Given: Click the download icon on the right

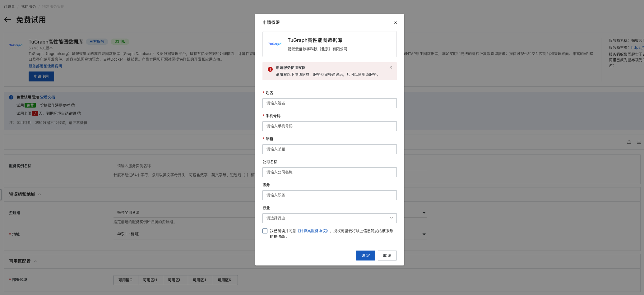Looking at the screenshot, I should [x=639, y=142].
